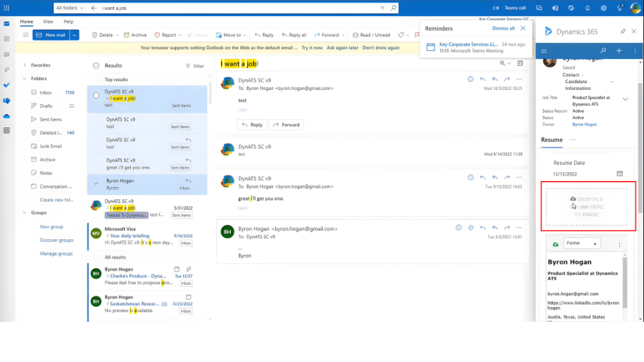Open the New mail dropdown arrow
The width and height of the screenshot is (644, 362).
click(x=74, y=35)
